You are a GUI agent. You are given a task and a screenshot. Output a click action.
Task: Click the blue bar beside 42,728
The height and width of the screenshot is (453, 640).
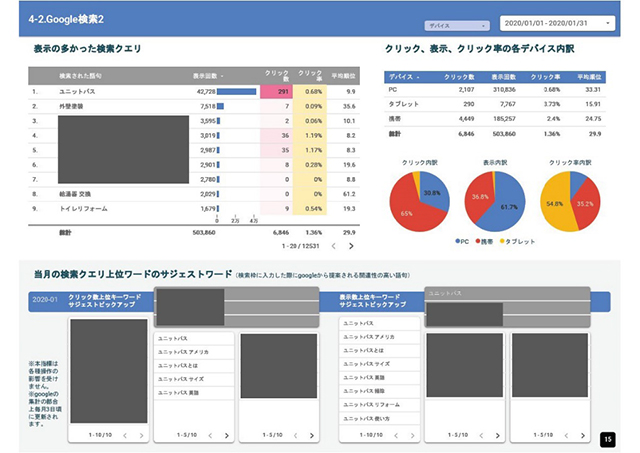pyautogui.click(x=237, y=91)
